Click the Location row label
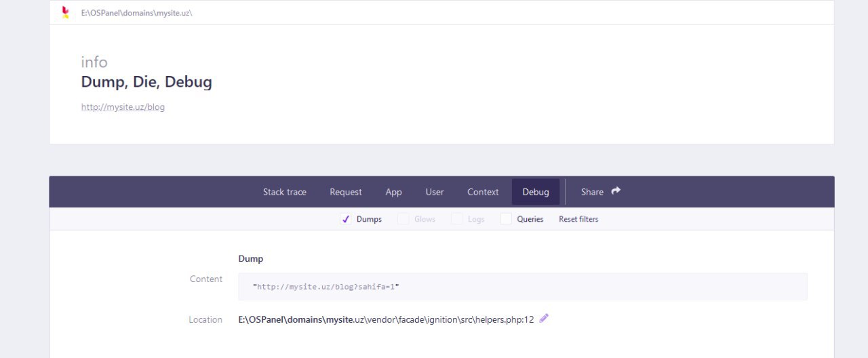 [205, 320]
